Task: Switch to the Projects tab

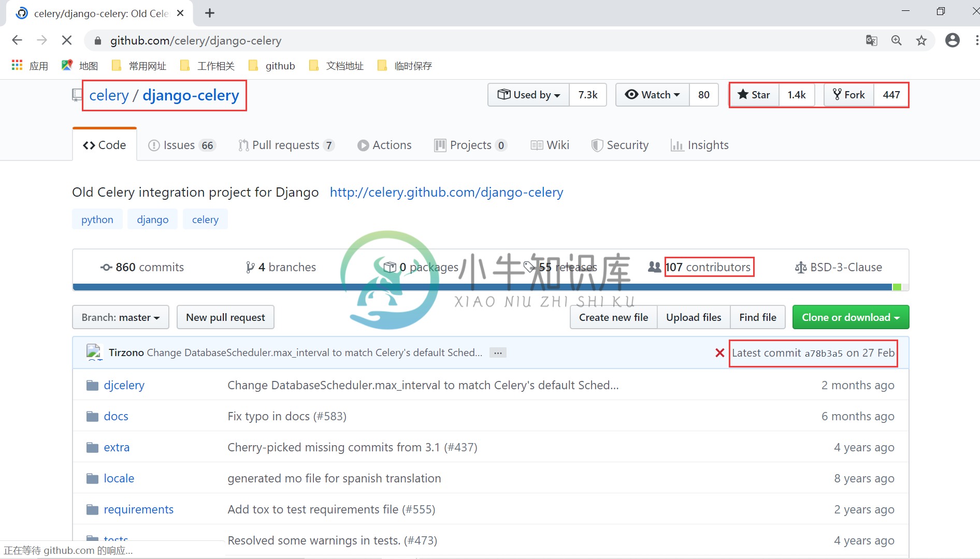Action: pos(471,145)
